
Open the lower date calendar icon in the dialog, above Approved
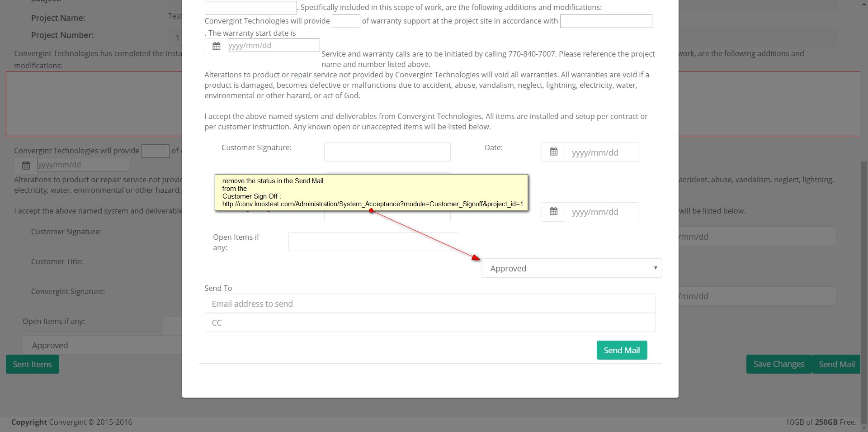(553, 212)
